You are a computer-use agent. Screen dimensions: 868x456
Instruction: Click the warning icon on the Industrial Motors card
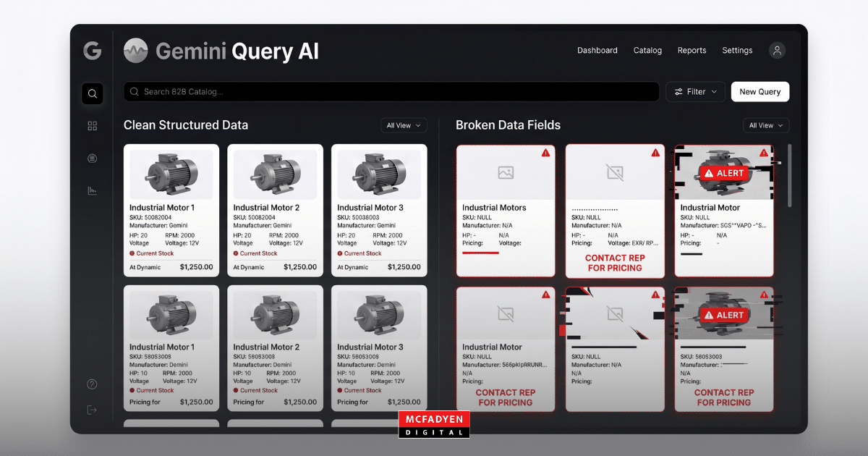click(546, 153)
